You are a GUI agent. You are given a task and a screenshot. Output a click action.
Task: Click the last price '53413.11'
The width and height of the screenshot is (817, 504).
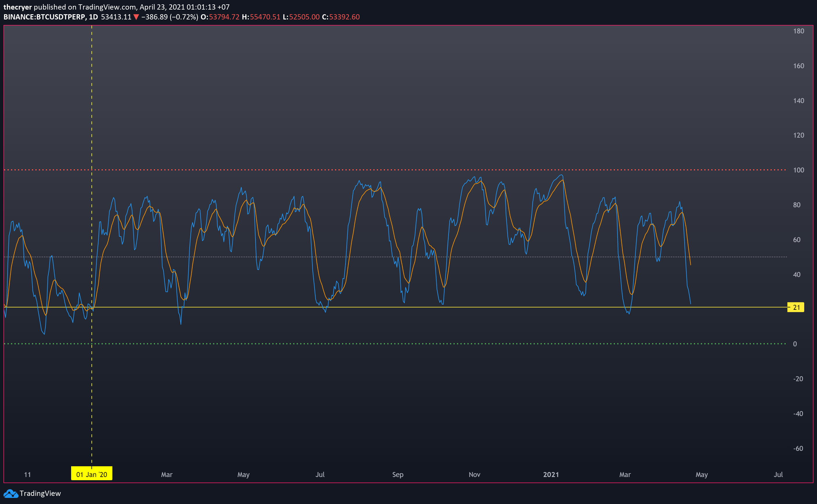[116, 17]
